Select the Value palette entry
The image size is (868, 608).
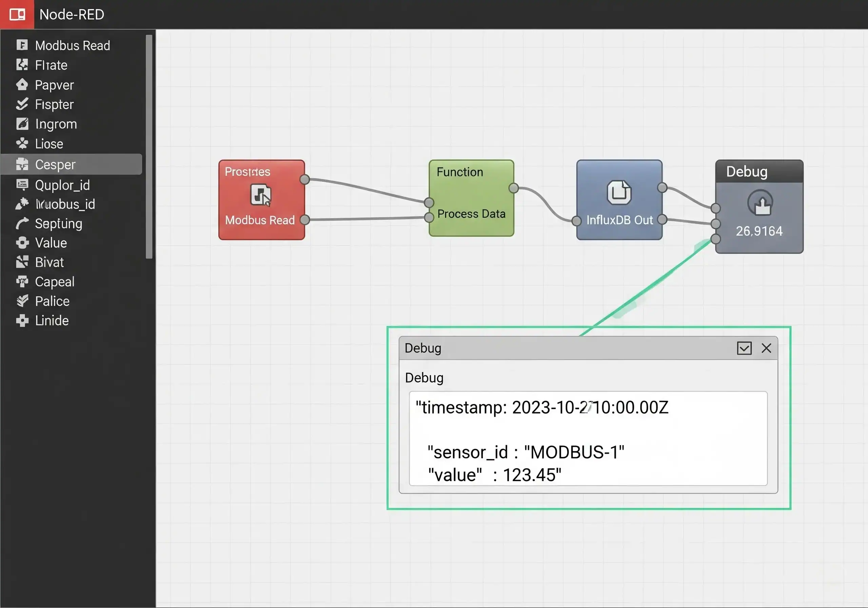coord(51,243)
